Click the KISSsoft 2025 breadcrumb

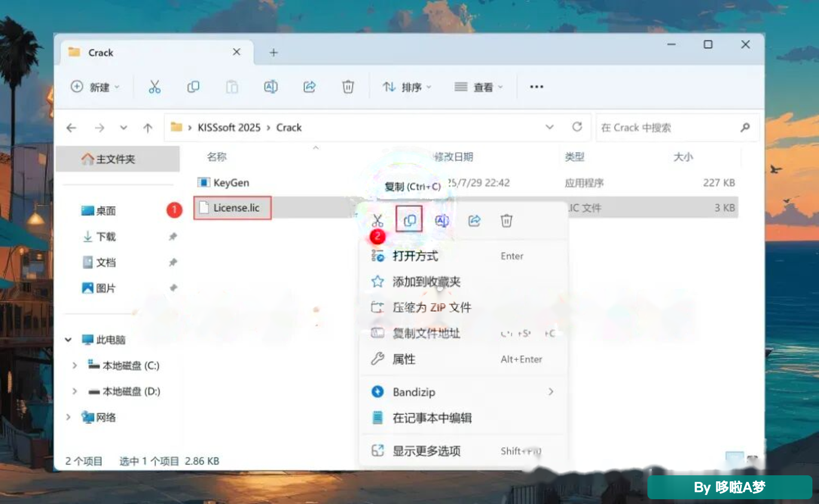[x=228, y=127]
